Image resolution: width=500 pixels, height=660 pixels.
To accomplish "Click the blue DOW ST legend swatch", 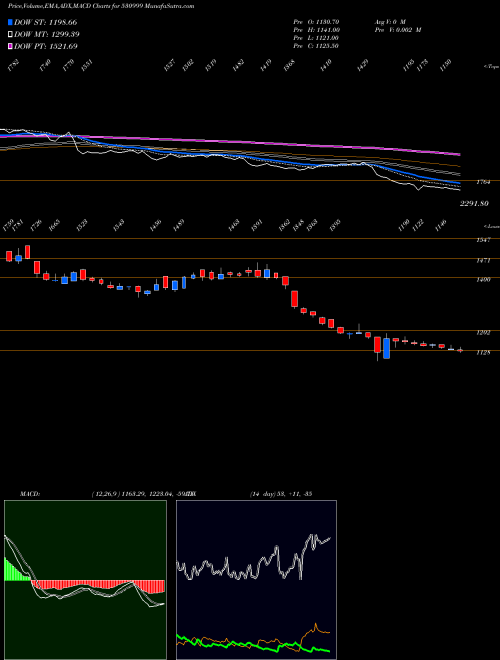I will (x=10, y=22).
